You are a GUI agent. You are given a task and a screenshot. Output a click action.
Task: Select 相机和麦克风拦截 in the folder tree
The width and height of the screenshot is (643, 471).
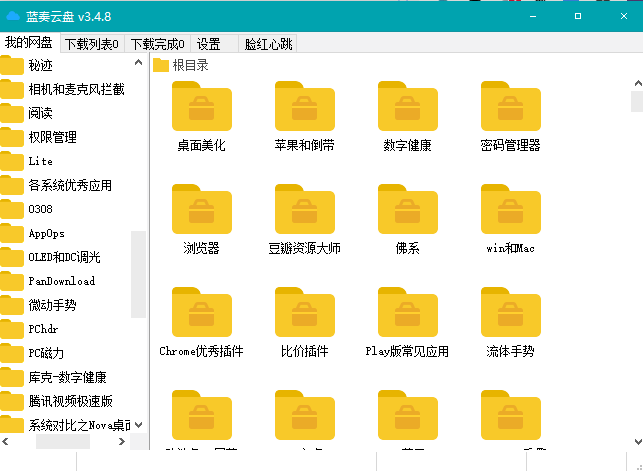[76, 89]
